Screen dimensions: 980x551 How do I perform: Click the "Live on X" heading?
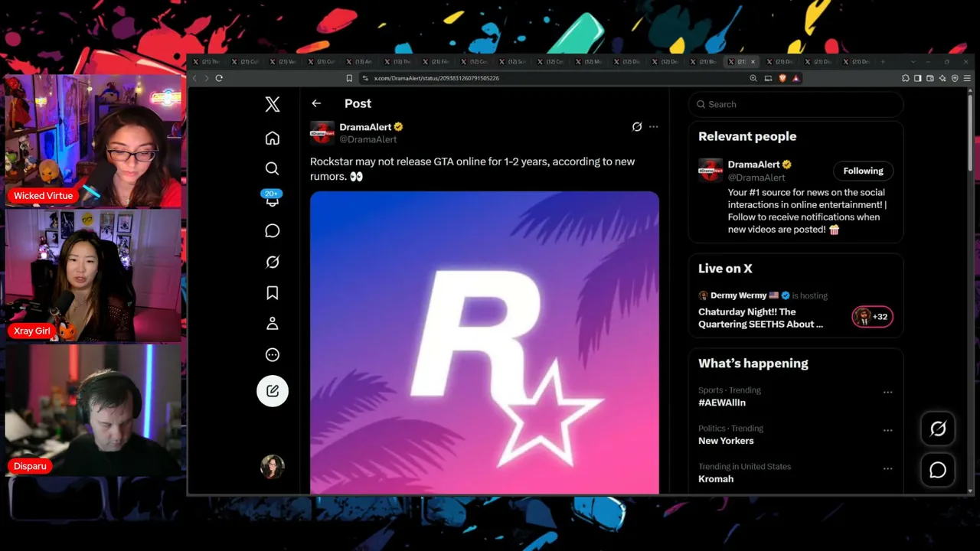[725, 269]
